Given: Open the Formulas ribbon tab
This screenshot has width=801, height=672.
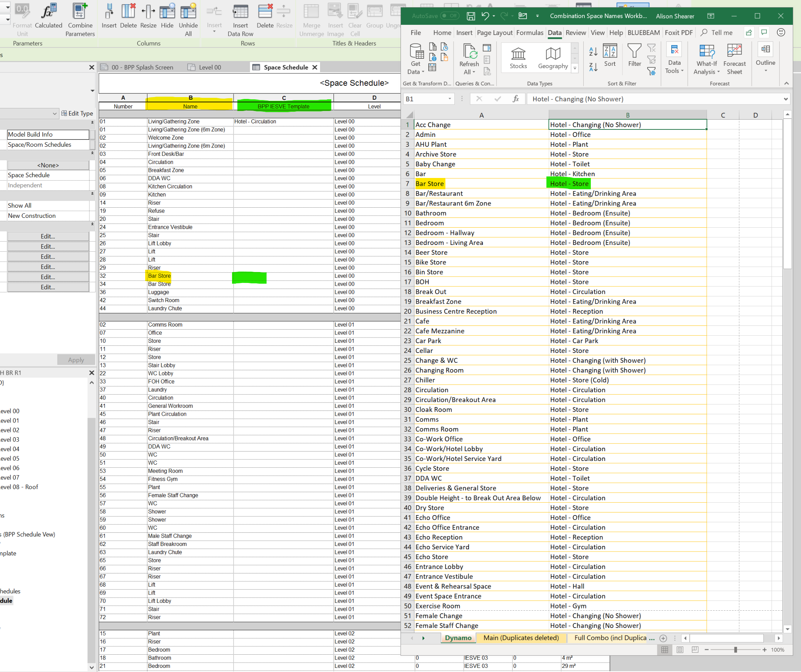Looking at the screenshot, I should [x=529, y=33].
